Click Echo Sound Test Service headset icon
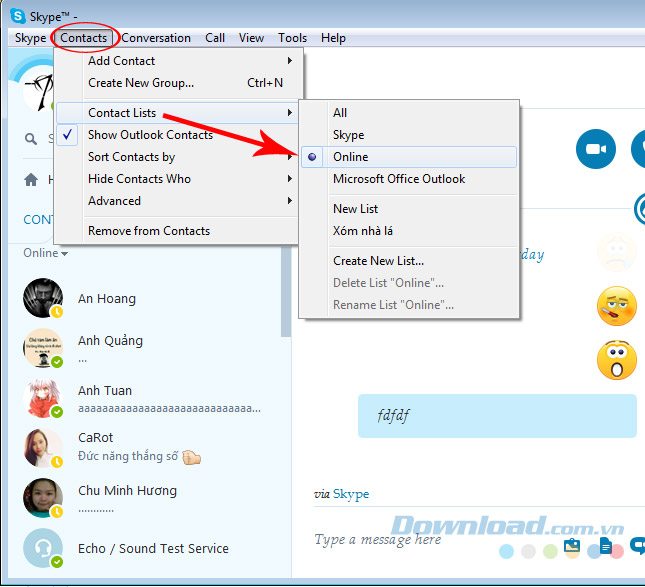 point(43,548)
